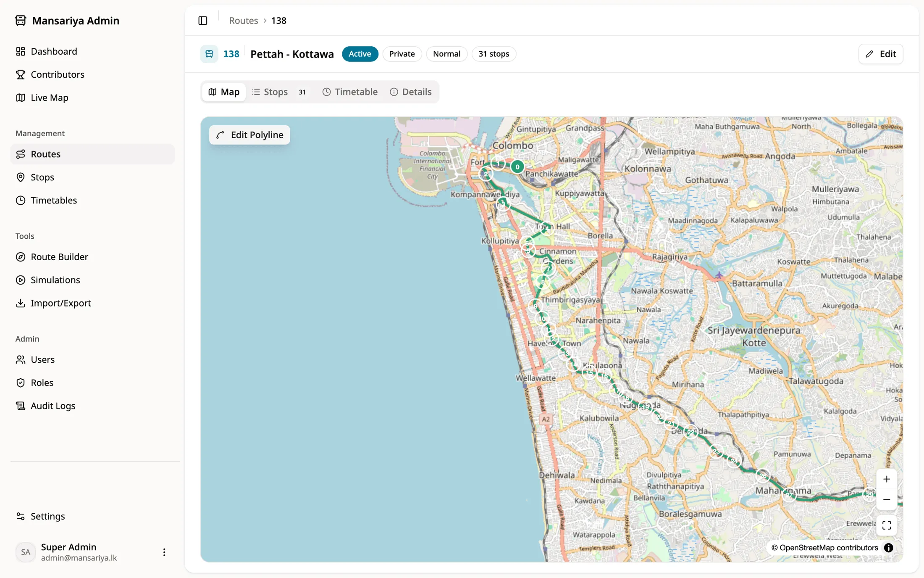This screenshot has height=578, width=924.
Task: Click the Timetables clock icon in sidebar
Action: pyautogui.click(x=21, y=201)
